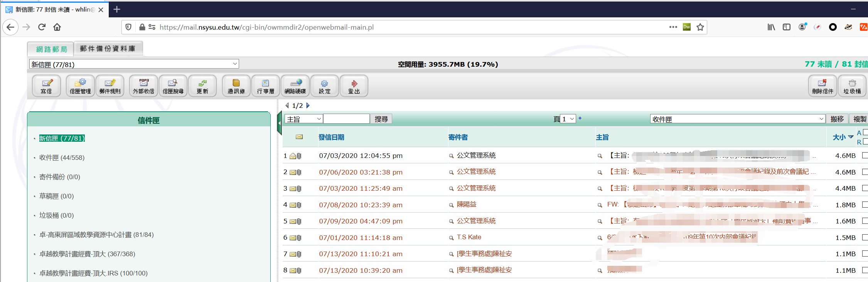Sort by 發信日期 column header

click(332, 137)
